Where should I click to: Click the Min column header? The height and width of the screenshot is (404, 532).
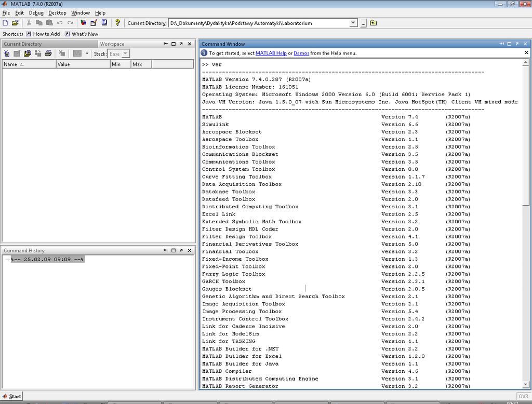coord(121,64)
